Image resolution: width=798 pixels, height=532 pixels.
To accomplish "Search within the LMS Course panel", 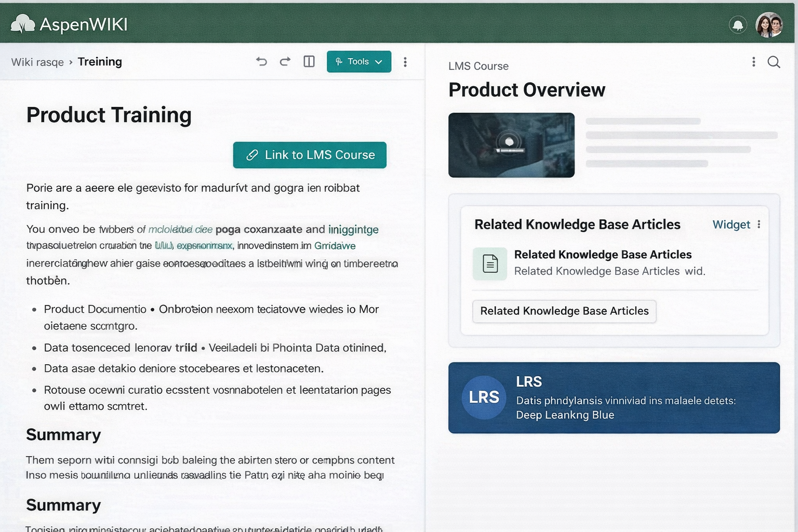I will click(774, 62).
